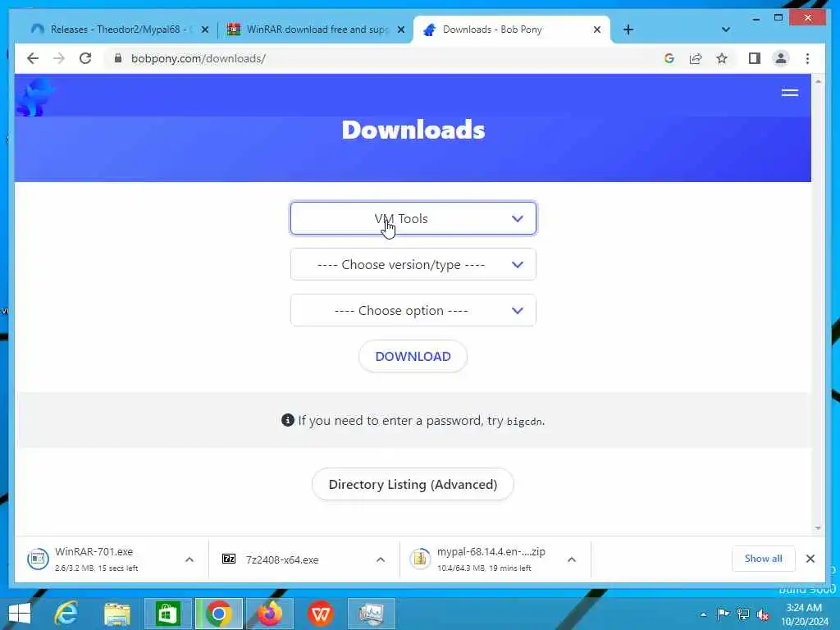Click the Bob Pony logo in header
The height and width of the screenshot is (630, 840).
pos(34,97)
